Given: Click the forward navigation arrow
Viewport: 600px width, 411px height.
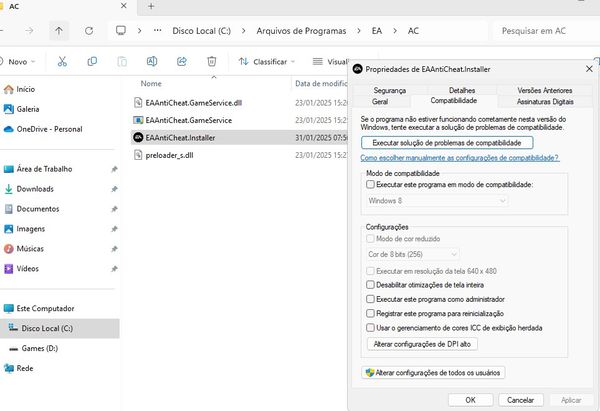Looking at the screenshot, I should 29,31.
